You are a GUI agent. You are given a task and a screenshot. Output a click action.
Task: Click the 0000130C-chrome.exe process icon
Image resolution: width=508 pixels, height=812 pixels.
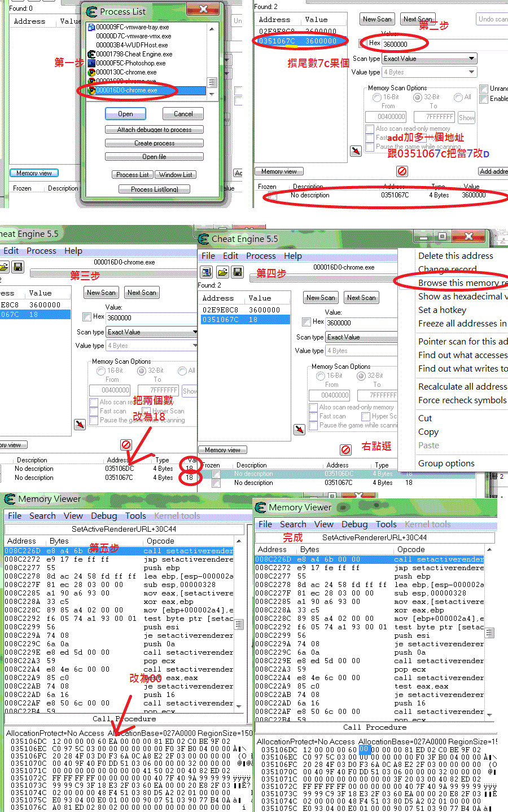(x=91, y=72)
